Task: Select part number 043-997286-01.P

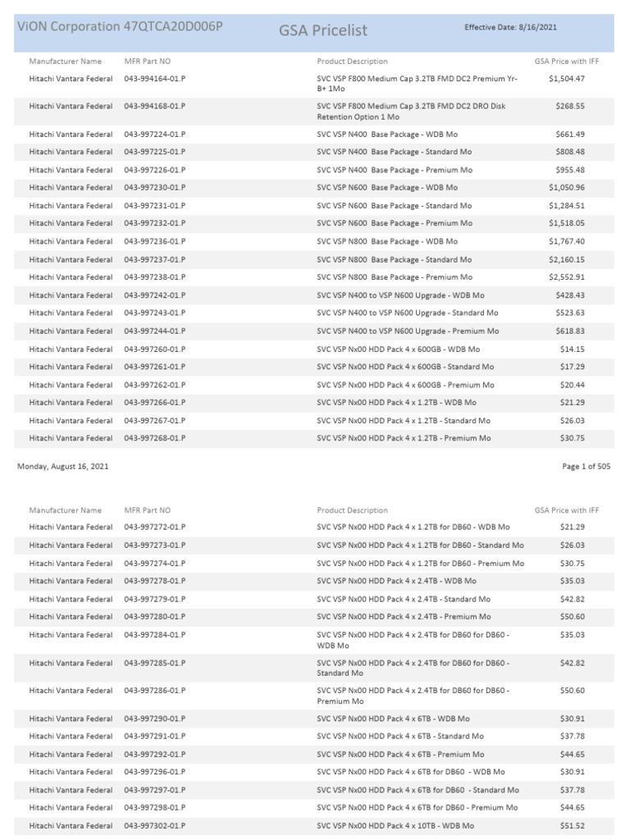Action: point(155,691)
